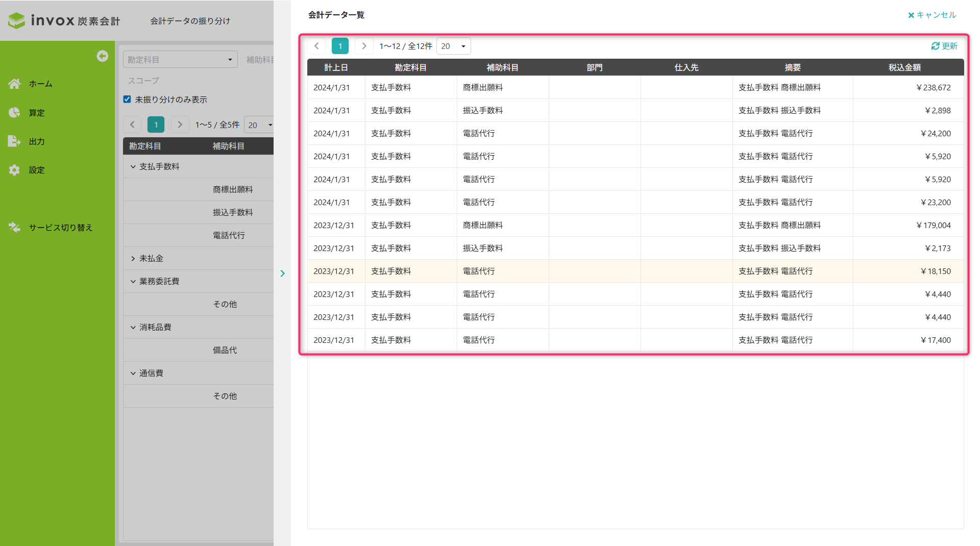Screen dimensions: 980x546
Task: Collapse sidebar with the back arrow icon
Action: click(102, 56)
